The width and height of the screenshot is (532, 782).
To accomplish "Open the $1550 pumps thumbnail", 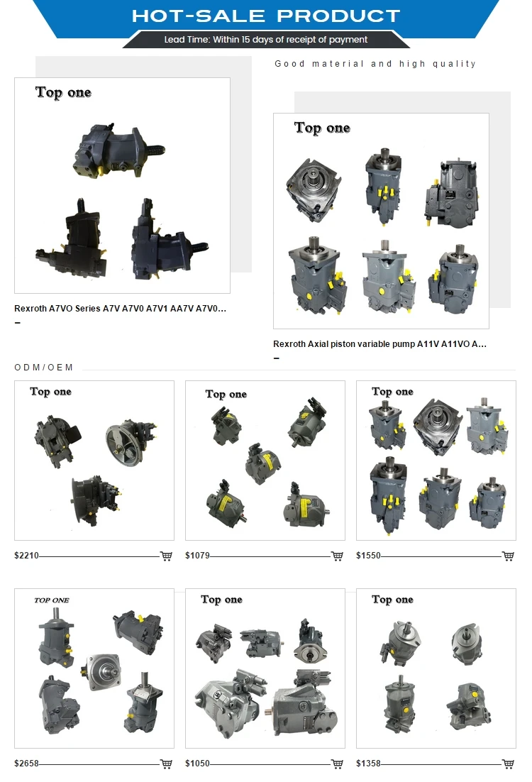I will (x=436, y=461).
